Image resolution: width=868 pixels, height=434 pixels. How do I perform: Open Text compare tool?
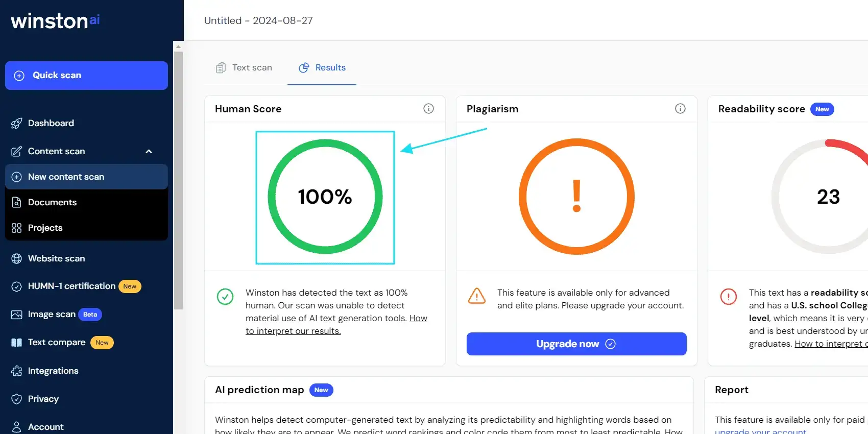pos(56,343)
